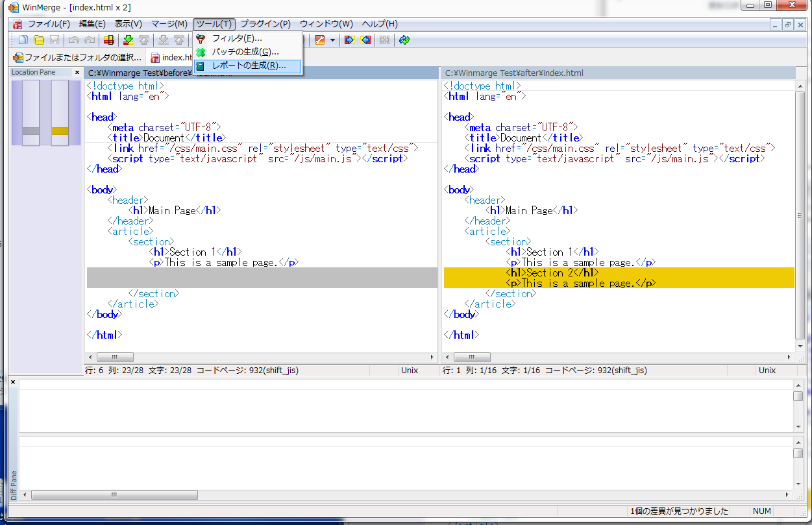
Task: Click the Refresh icon in toolbar
Action: (404, 40)
